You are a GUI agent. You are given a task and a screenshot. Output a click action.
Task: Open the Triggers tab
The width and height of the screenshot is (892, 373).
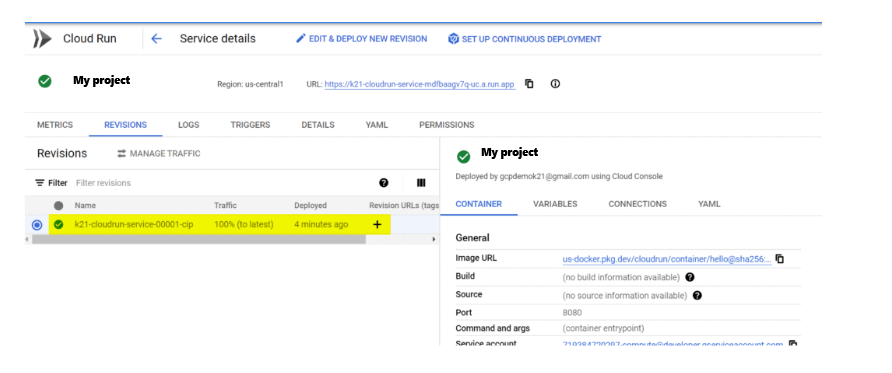pyautogui.click(x=250, y=125)
